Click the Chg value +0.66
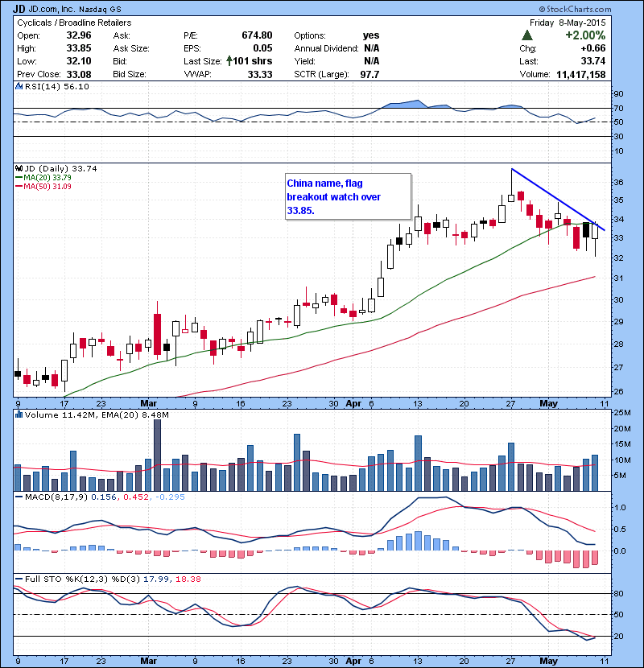644x668 pixels. 592,48
